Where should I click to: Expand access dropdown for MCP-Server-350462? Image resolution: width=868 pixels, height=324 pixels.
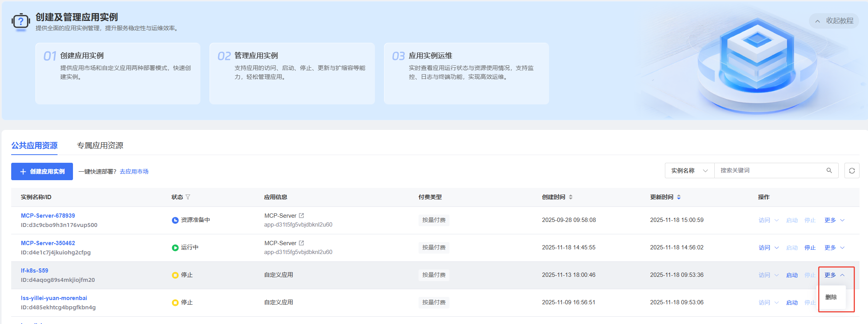[776, 248]
